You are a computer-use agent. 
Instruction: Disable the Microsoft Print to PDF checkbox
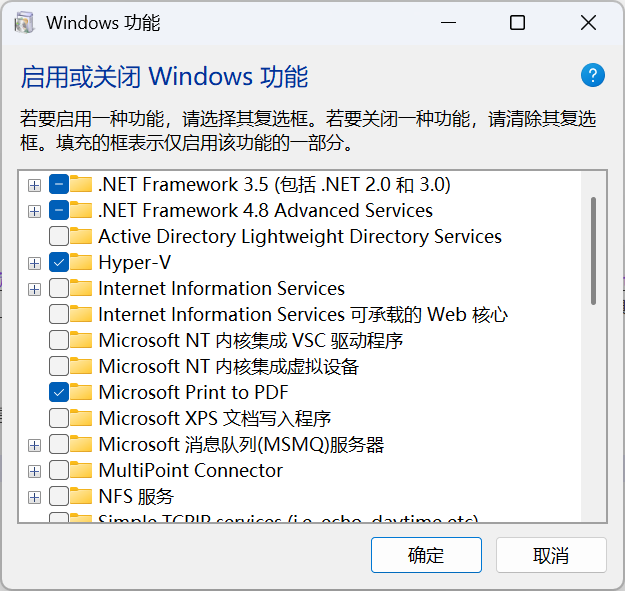(59, 393)
